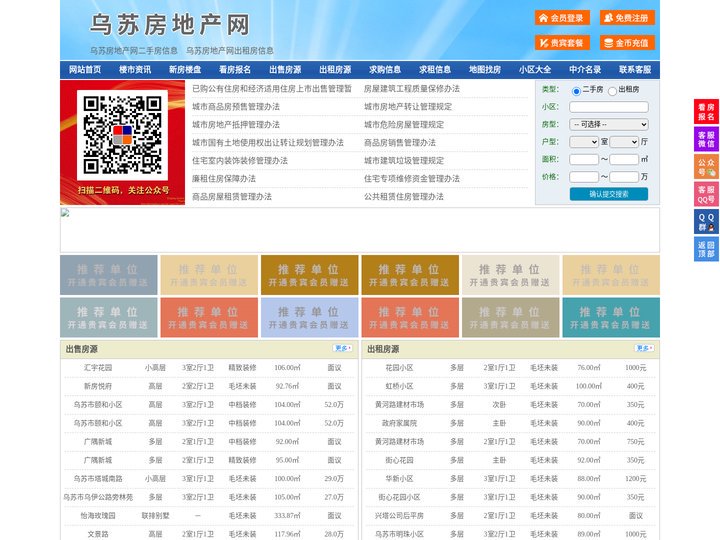Open the 兴塔公司后平房 rental listing
This screenshot has height=540, width=720.
[399, 516]
